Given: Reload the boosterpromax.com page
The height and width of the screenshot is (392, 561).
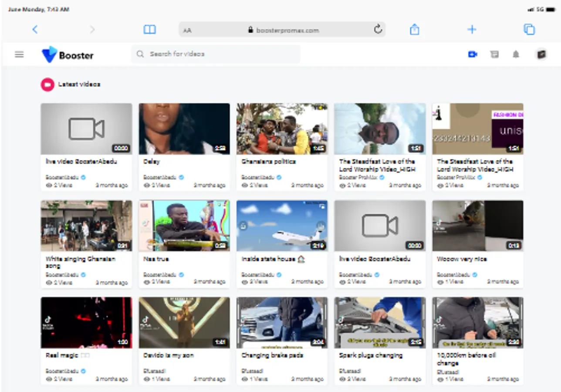Looking at the screenshot, I should tap(378, 29).
